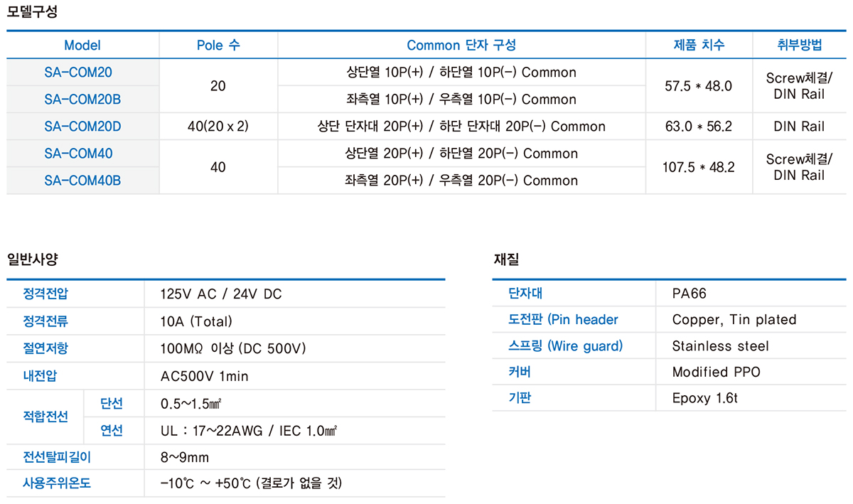The height and width of the screenshot is (504, 853).
Task: Select the Pole 수 column header
Action: [218, 45]
